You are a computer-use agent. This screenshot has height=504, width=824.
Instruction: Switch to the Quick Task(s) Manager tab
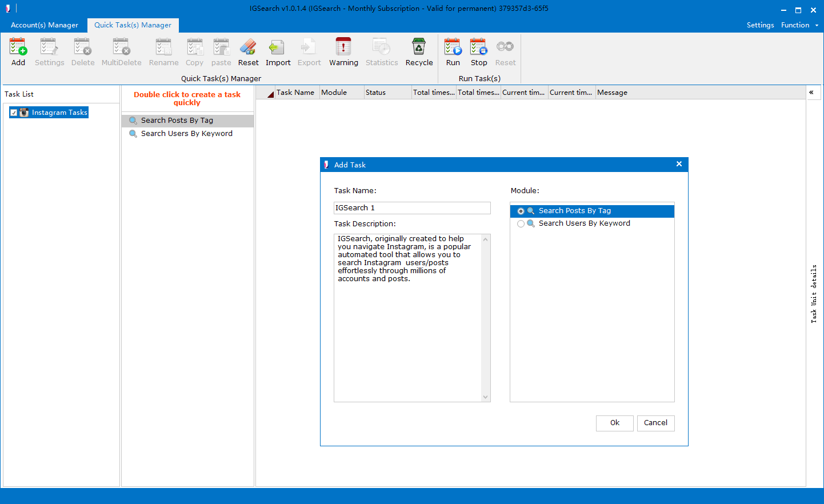[133, 25]
